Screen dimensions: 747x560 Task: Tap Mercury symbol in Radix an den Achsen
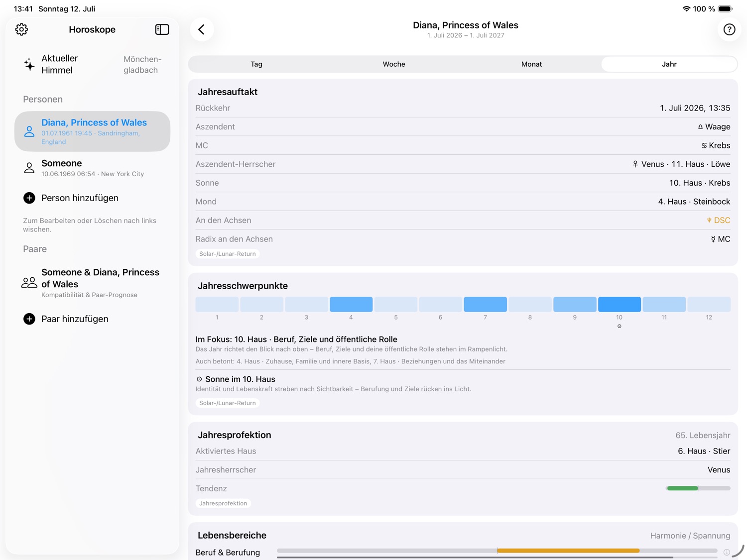(x=713, y=239)
